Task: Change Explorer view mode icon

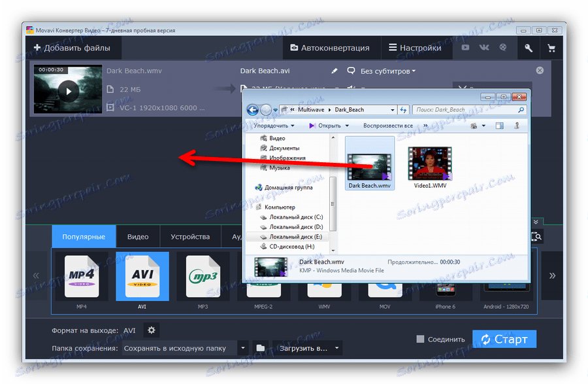Action: [x=474, y=126]
